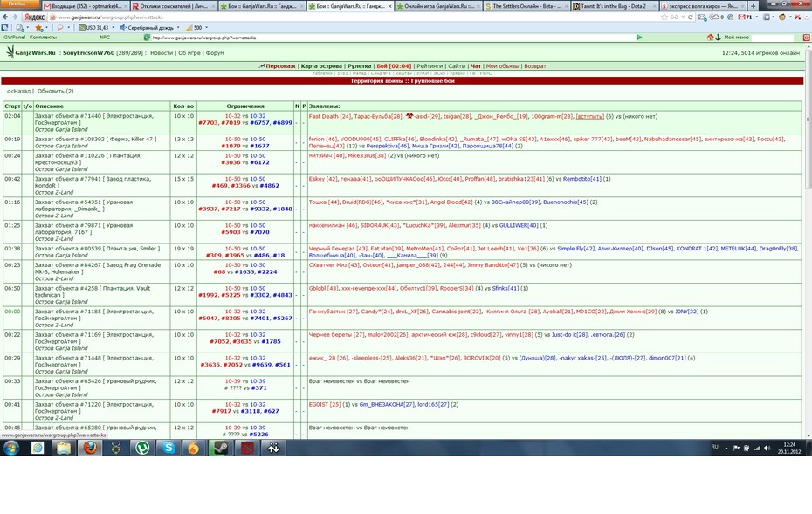812x514 pixels.
Task: Expand dropdown arrow next to 500
Action: (x=207, y=27)
